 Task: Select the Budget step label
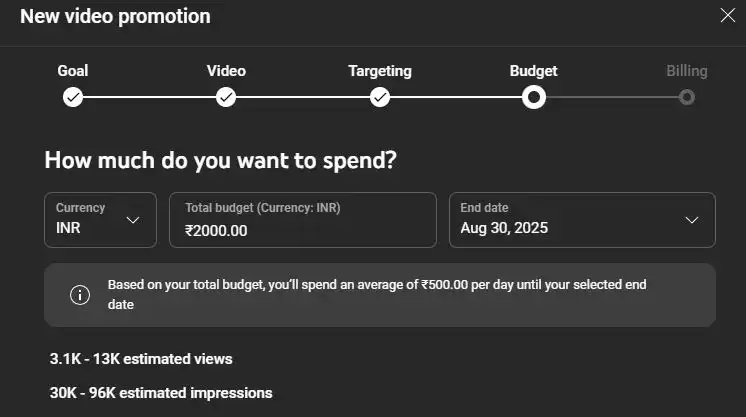[x=534, y=71]
